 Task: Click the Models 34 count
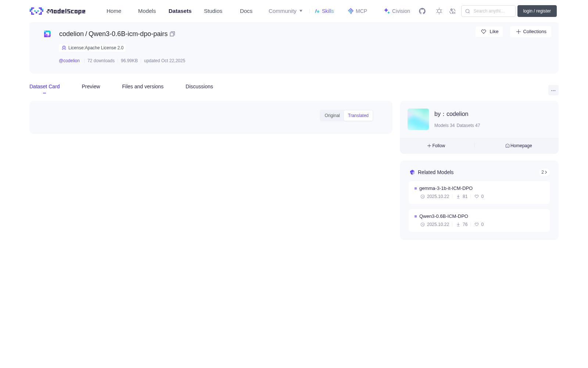pyautogui.click(x=444, y=125)
